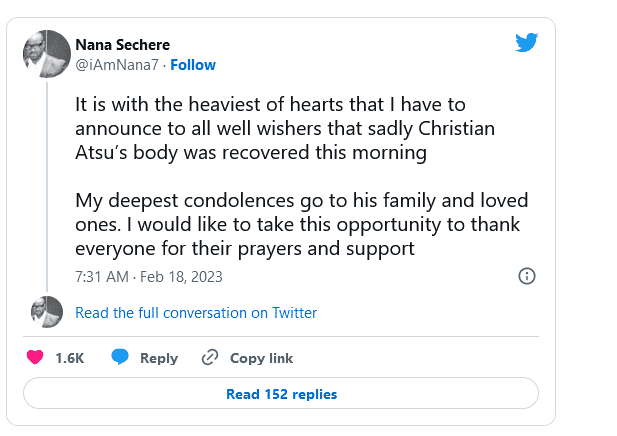Open the 7:31 AM · Feb 18, 2023 timestamp
This screenshot has width=617, height=436.
(149, 276)
